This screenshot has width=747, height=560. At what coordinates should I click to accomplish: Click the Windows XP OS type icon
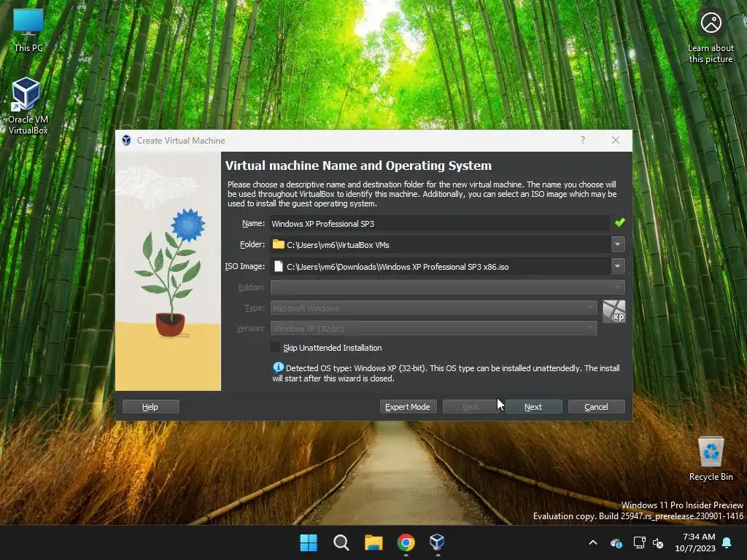(614, 311)
